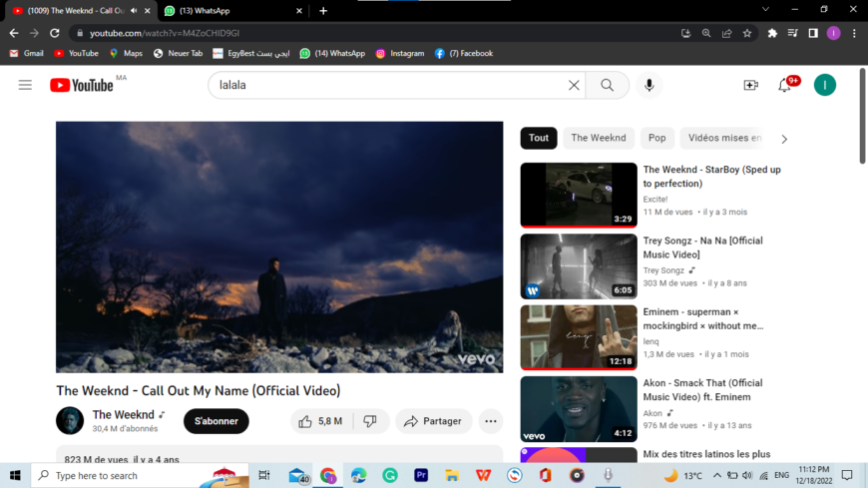Switch to the WhatsApp browser tab

coord(232,11)
